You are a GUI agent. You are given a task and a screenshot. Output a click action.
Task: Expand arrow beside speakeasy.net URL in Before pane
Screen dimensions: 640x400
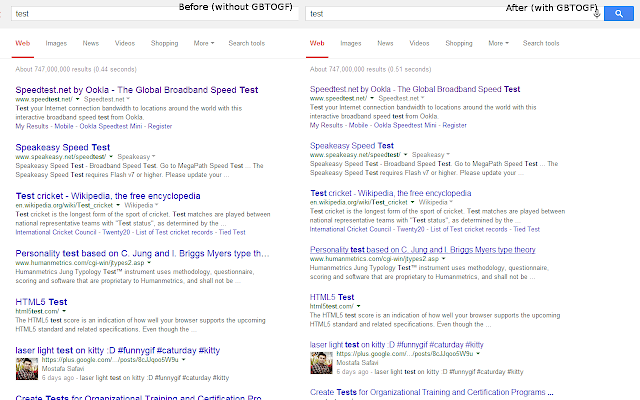111,157
